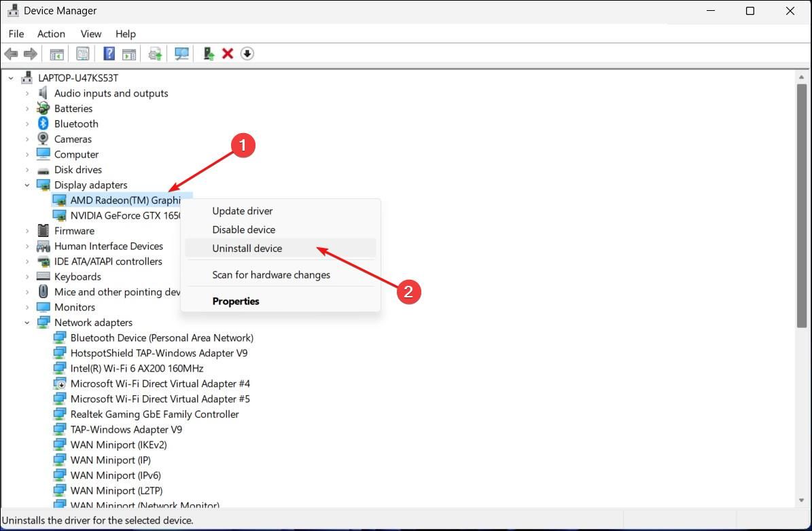
Task: Collapse the Network adapters category
Action: 28,322
